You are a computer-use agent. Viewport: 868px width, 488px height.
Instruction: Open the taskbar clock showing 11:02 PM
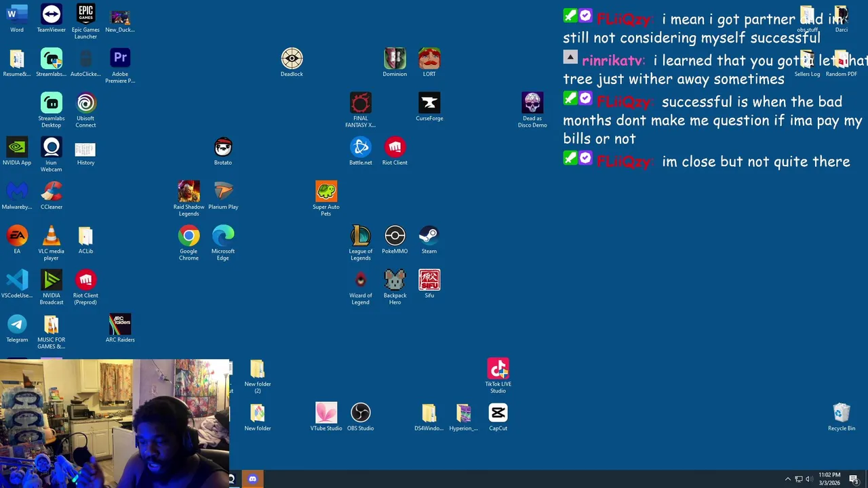click(x=829, y=479)
